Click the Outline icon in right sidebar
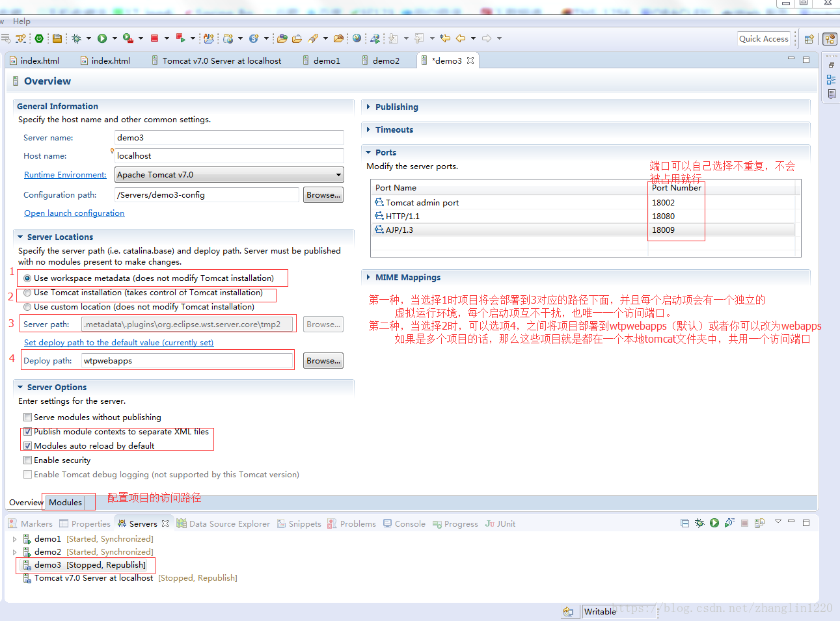Screen dimensions: 840x621 (x=831, y=79)
